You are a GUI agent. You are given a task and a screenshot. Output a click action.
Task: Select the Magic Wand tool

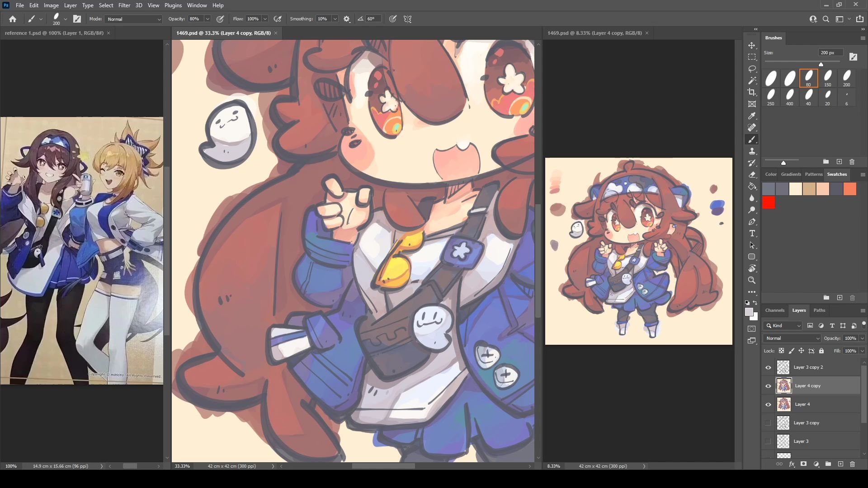point(752,80)
